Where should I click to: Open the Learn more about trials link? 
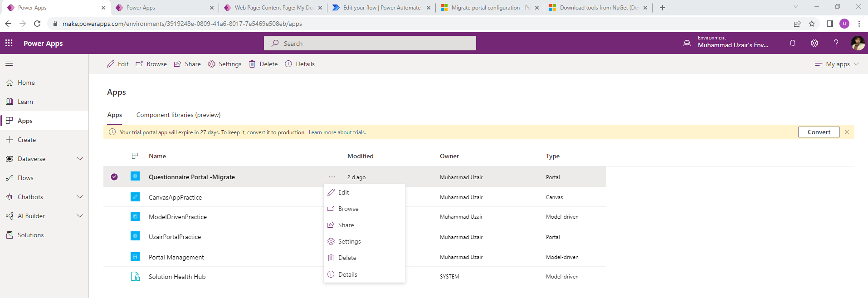click(x=337, y=132)
